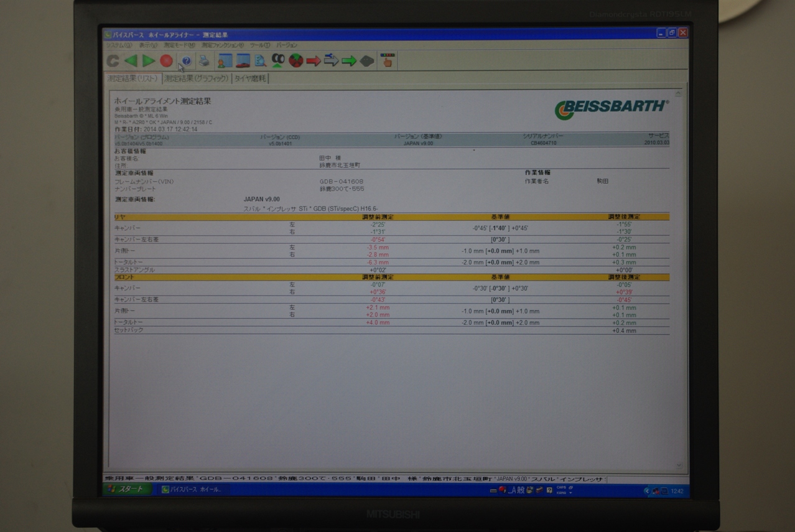The image size is (795, 532).
Task: Click the red-green circular target icon
Action: [x=296, y=60]
